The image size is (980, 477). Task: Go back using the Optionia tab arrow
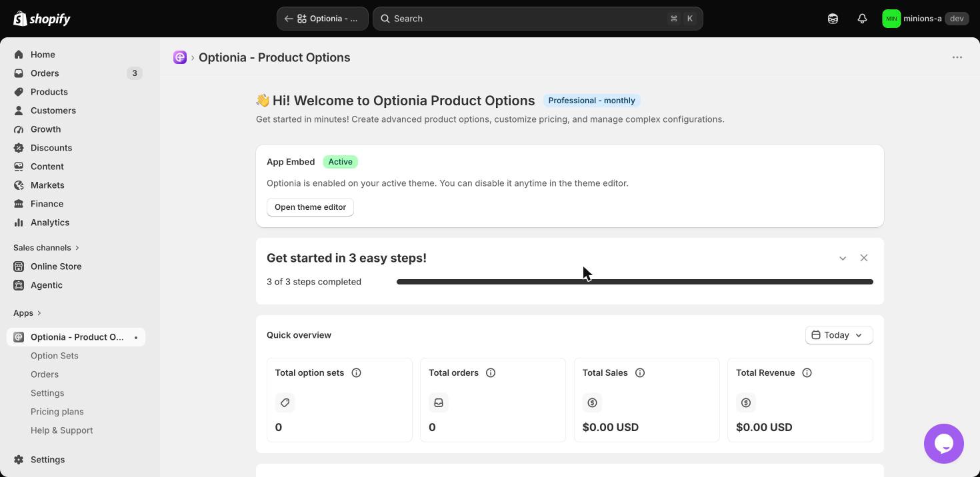[289, 19]
